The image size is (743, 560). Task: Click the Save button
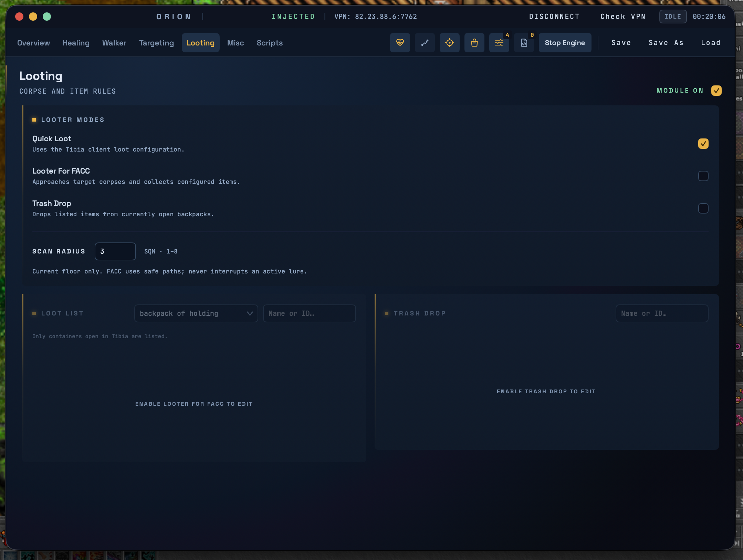621,43
